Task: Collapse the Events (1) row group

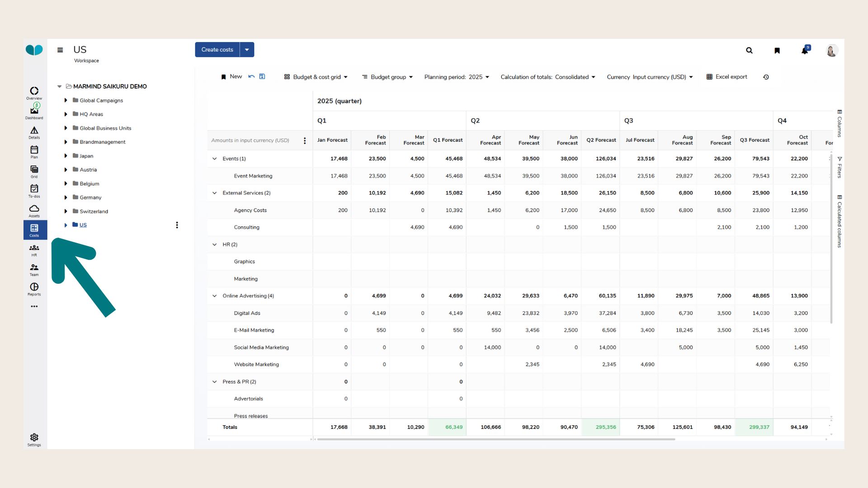Action: (x=215, y=159)
